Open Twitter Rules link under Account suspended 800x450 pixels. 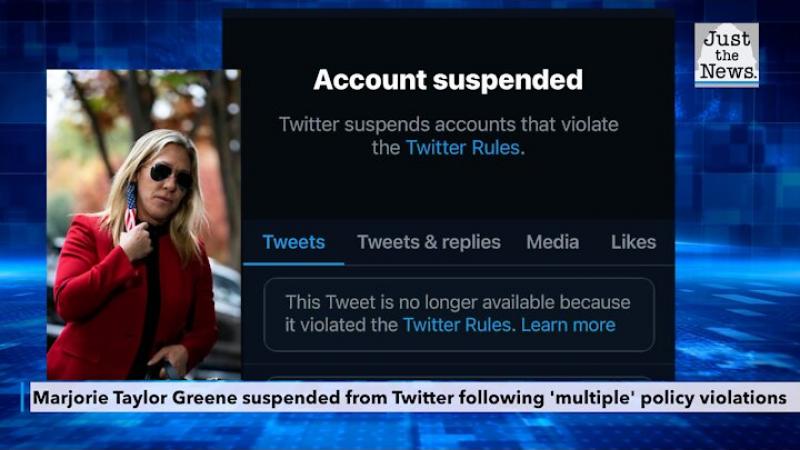click(x=462, y=148)
